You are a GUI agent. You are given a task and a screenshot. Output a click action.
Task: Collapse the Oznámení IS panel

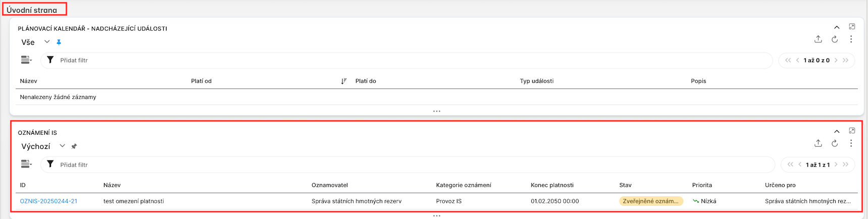tap(837, 132)
